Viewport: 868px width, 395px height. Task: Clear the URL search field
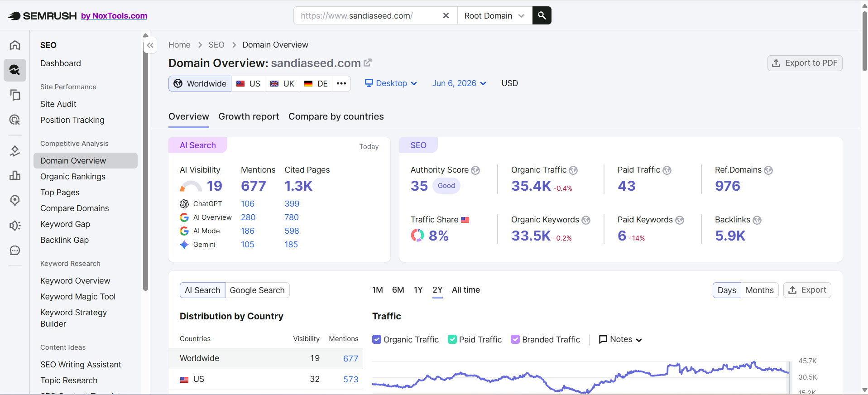point(446,15)
